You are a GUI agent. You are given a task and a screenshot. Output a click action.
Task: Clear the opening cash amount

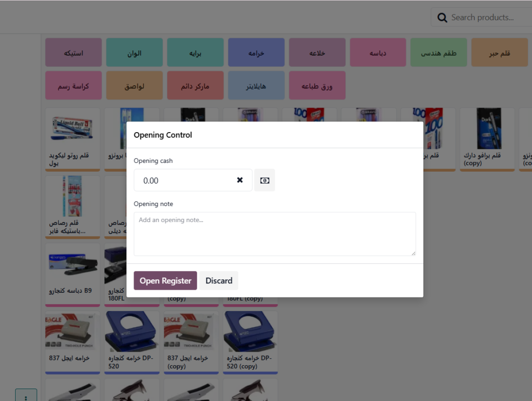point(240,180)
